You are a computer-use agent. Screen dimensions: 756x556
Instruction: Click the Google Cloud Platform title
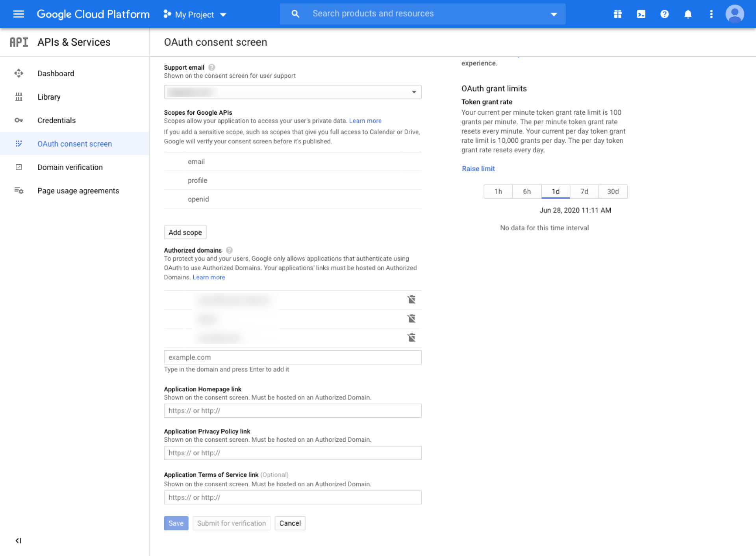point(93,14)
